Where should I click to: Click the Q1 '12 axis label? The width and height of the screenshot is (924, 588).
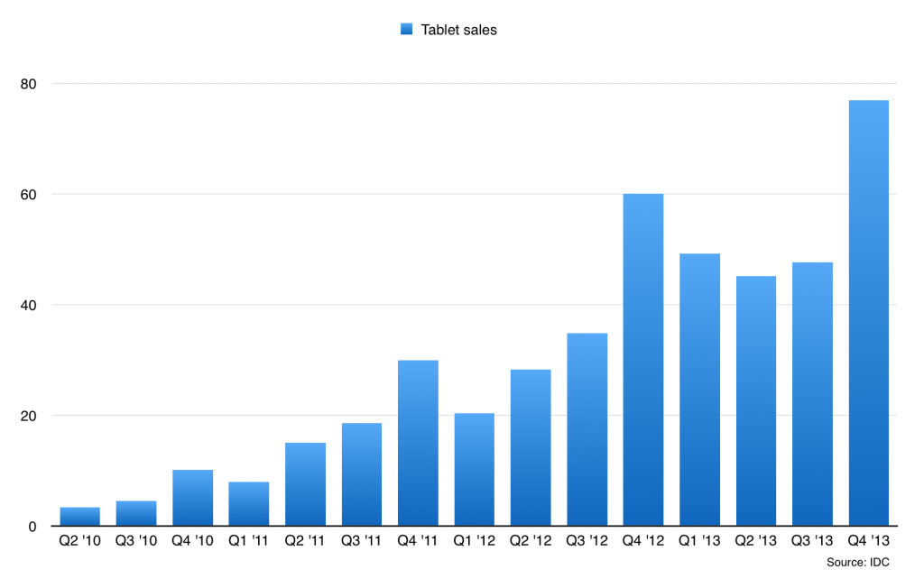(x=474, y=541)
